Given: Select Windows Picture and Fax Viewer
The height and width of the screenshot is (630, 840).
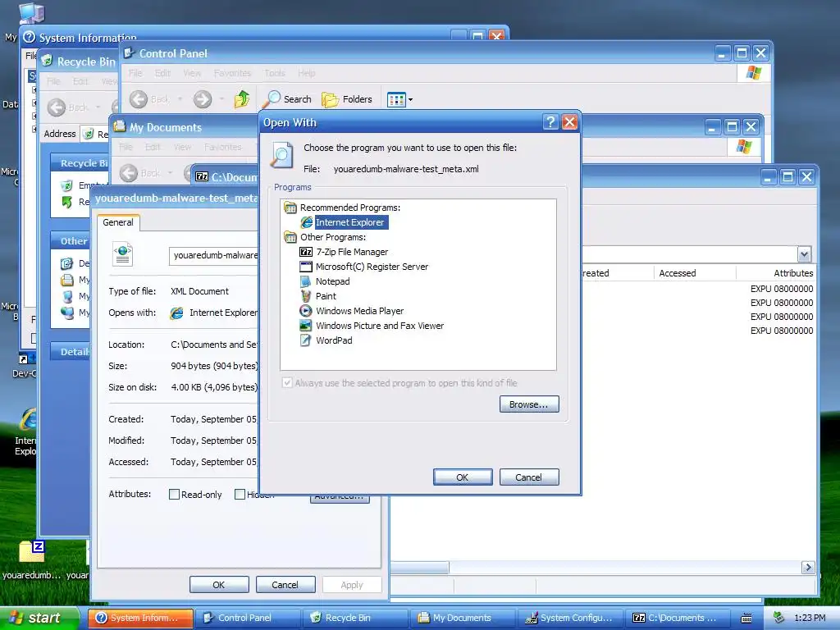Looking at the screenshot, I should (380, 326).
